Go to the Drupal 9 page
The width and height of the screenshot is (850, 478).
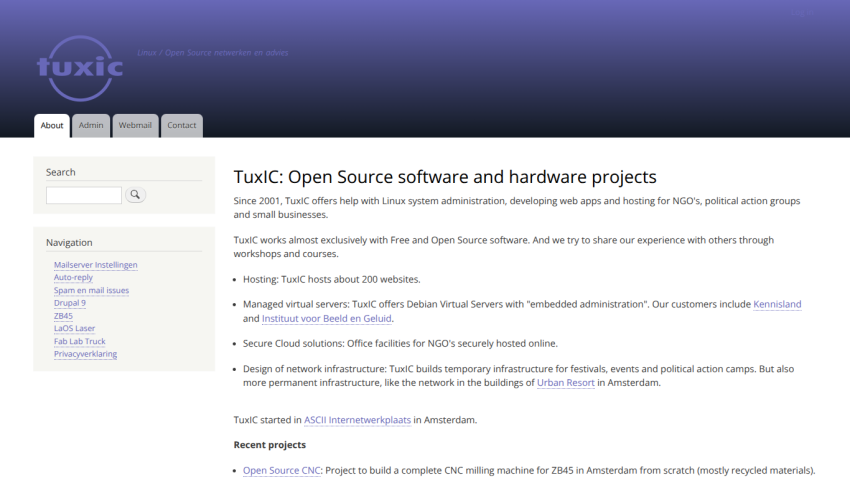pyautogui.click(x=69, y=303)
